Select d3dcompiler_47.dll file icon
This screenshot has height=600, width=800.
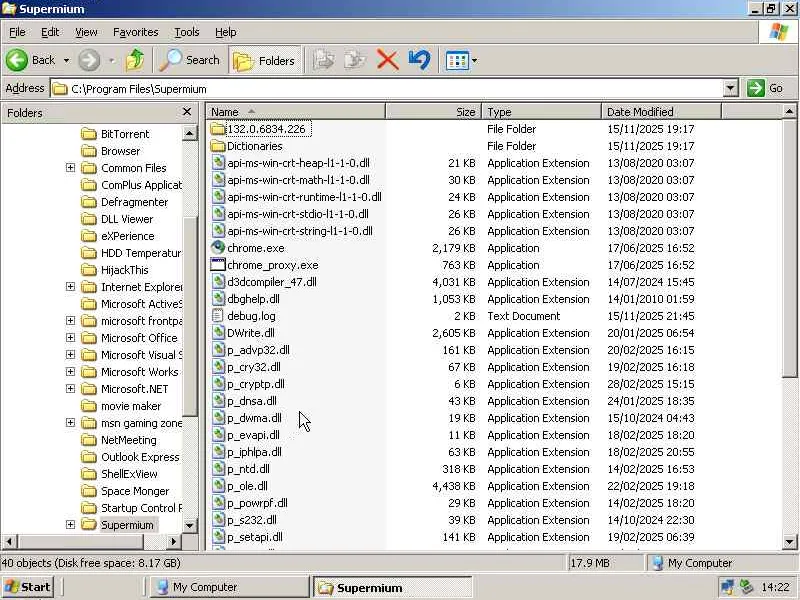pos(218,282)
